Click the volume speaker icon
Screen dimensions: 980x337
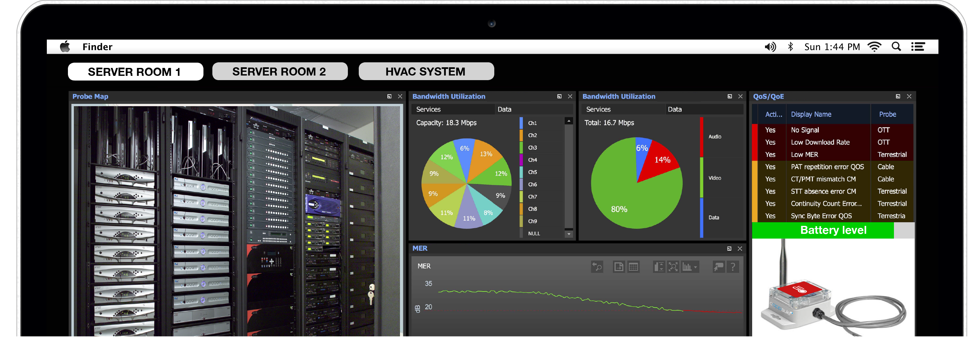770,47
